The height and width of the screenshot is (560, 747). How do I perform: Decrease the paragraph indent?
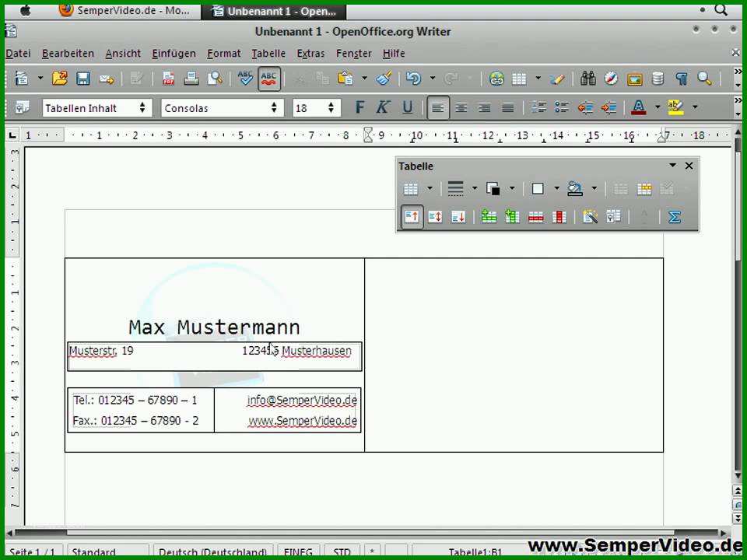[585, 107]
